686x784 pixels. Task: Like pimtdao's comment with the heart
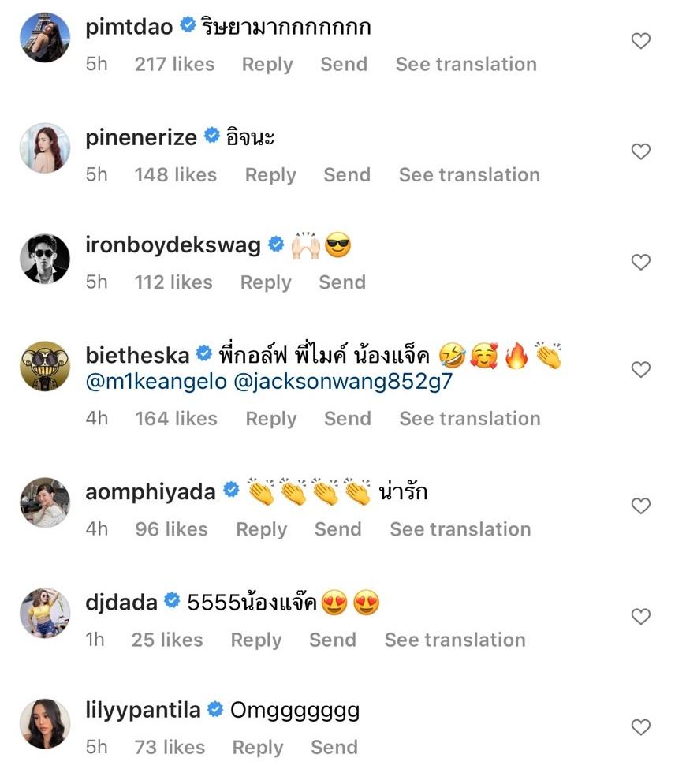pos(641,41)
